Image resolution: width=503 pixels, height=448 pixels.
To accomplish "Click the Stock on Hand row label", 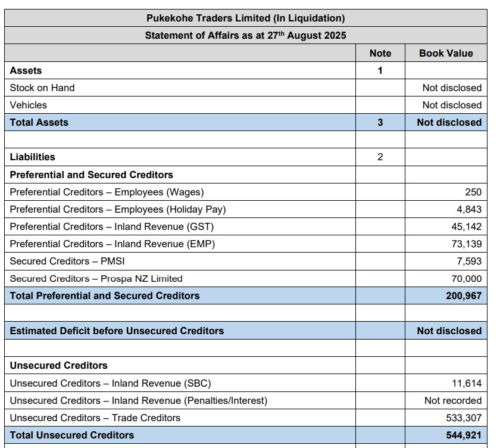I will [x=42, y=88].
